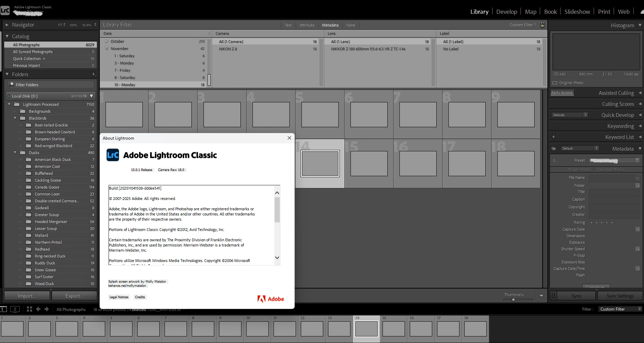
Task: Select Selected Photos metadata mode
Action: coord(611,170)
